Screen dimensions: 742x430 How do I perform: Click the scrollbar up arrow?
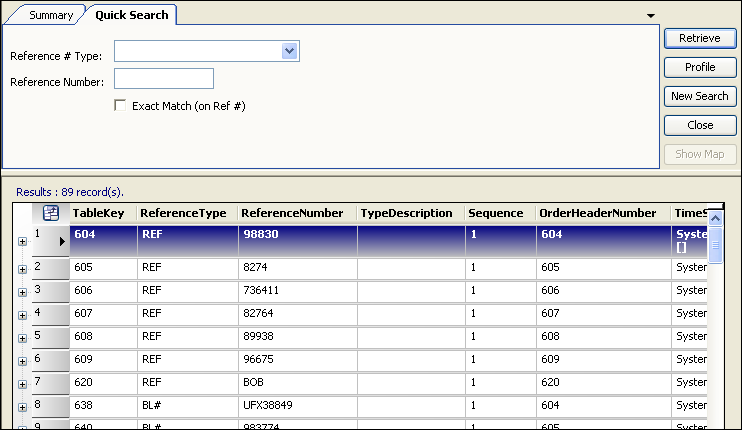click(x=715, y=217)
